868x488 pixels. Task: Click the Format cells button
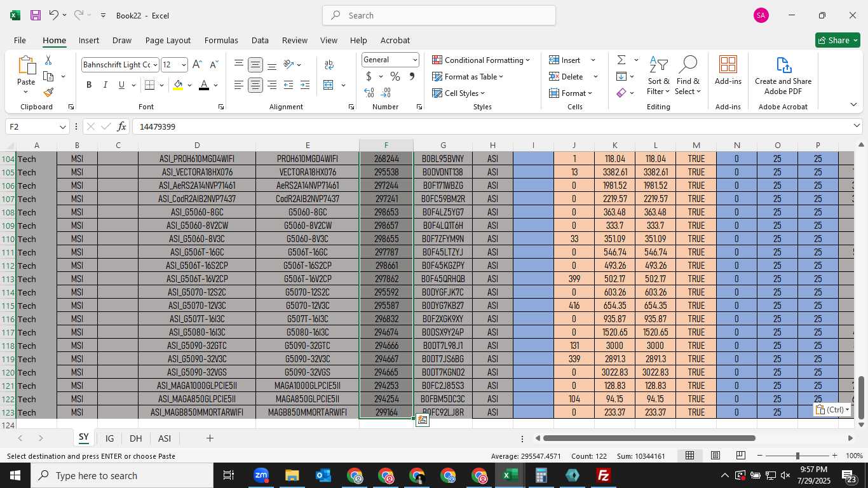pyautogui.click(x=571, y=93)
